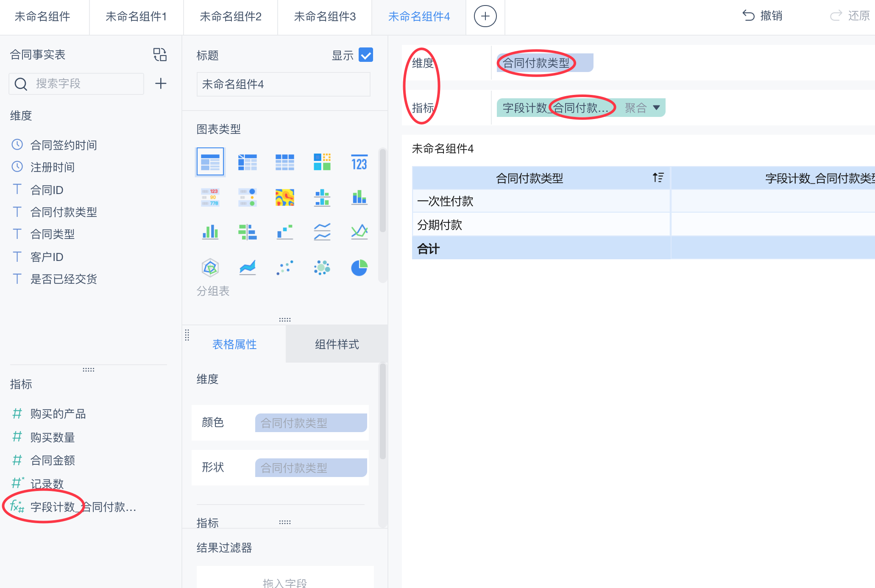875x588 pixels.
Task: Click the table switch icon beside 合同事实表
Action: pos(160,55)
